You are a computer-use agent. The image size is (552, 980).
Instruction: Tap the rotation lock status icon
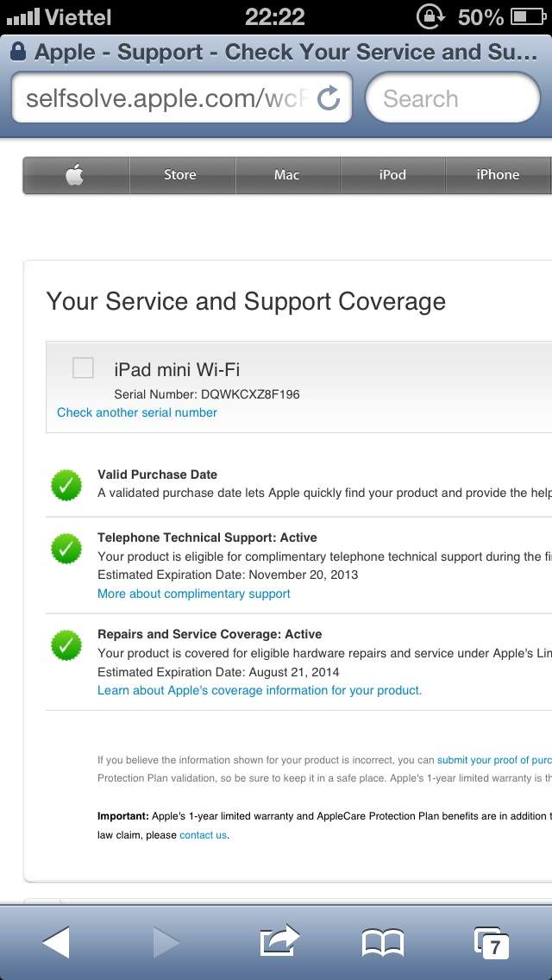point(430,17)
